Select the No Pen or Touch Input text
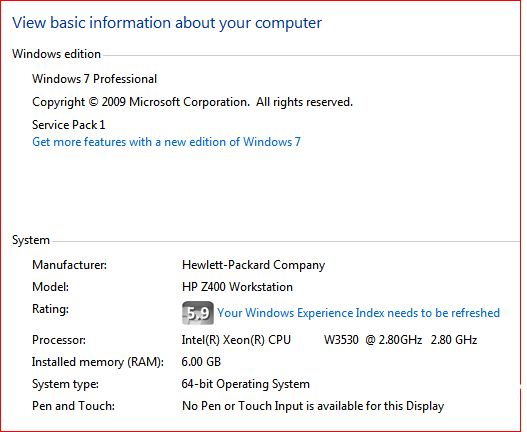This screenshot has width=527, height=432. [x=313, y=406]
